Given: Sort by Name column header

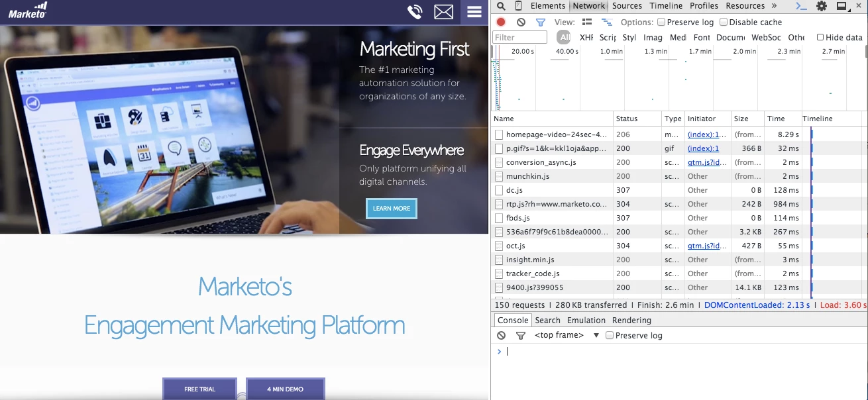Looking at the screenshot, I should coord(553,119).
